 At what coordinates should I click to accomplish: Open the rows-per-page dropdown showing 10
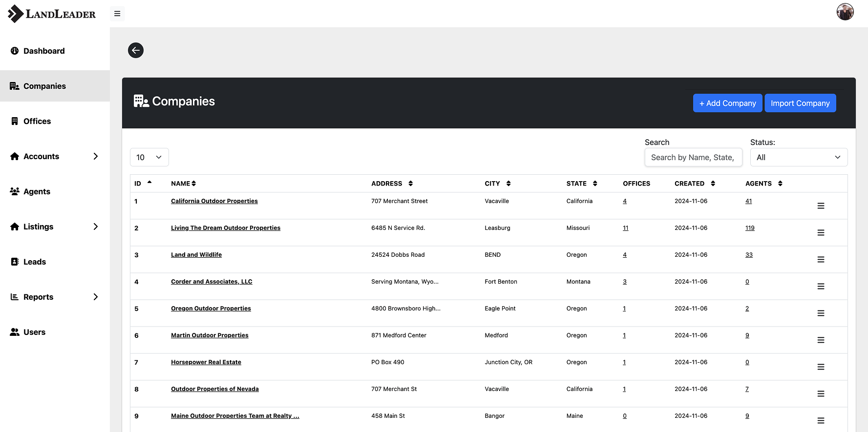[149, 157]
